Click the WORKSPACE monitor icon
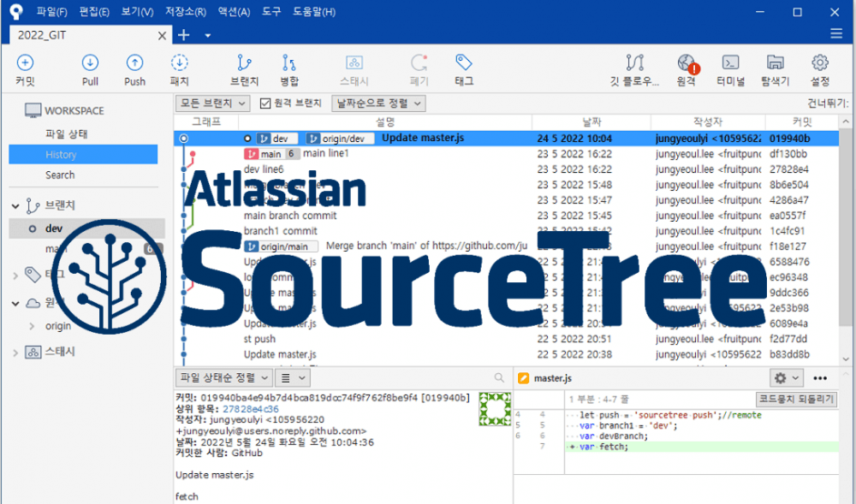This screenshot has width=856, height=504. (33, 110)
